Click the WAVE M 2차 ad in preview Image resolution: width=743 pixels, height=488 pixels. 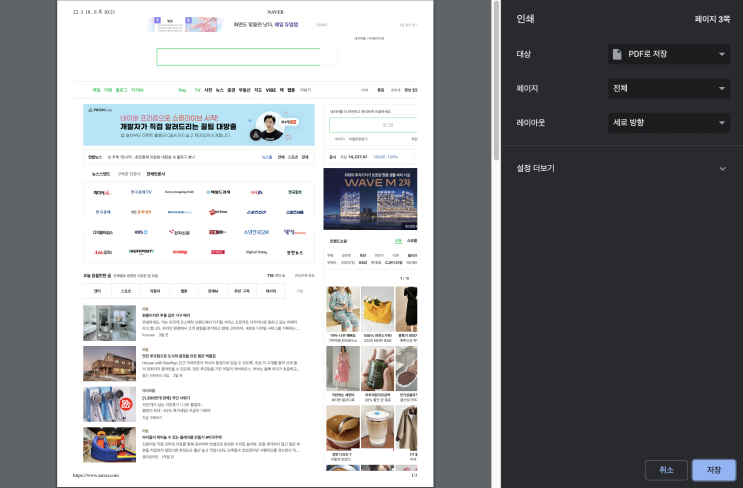(x=370, y=199)
